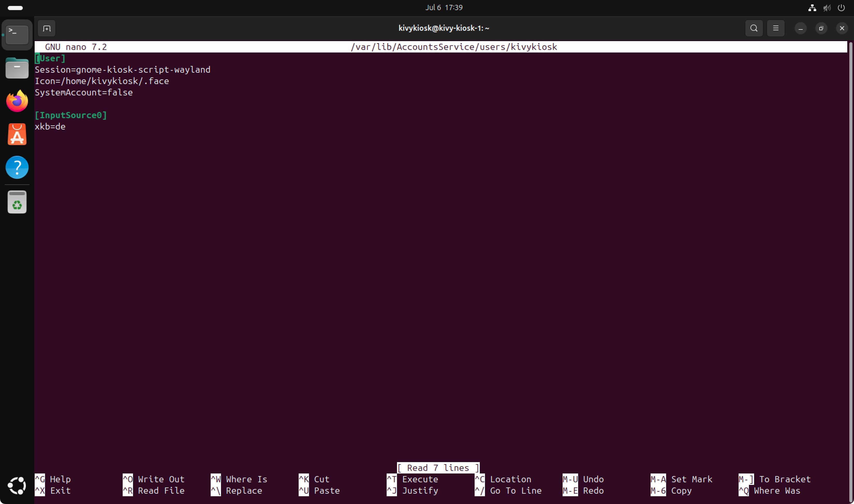
Task: Click the SystemAccount=false line
Action: [84, 92]
